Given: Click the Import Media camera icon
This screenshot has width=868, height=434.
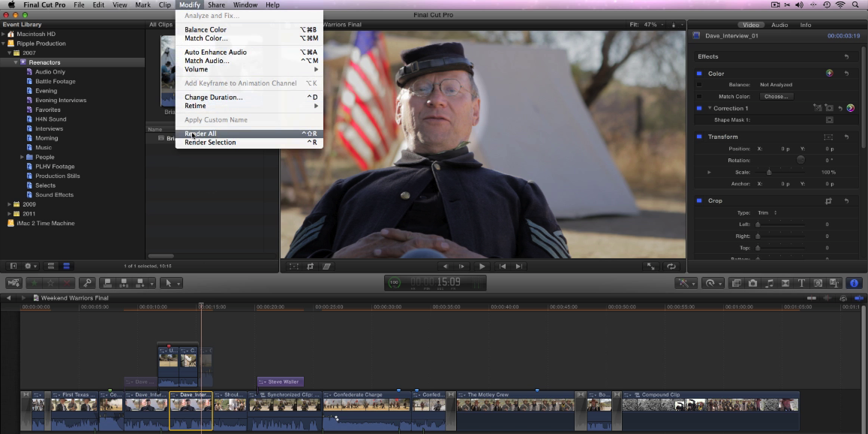Looking at the screenshot, I should click(x=14, y=282).
